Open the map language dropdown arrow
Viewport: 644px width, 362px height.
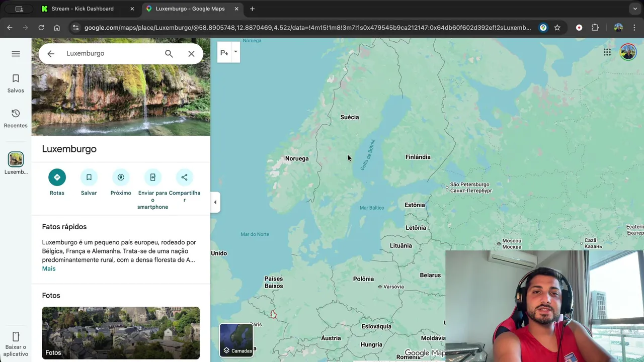tap(235, 52)
